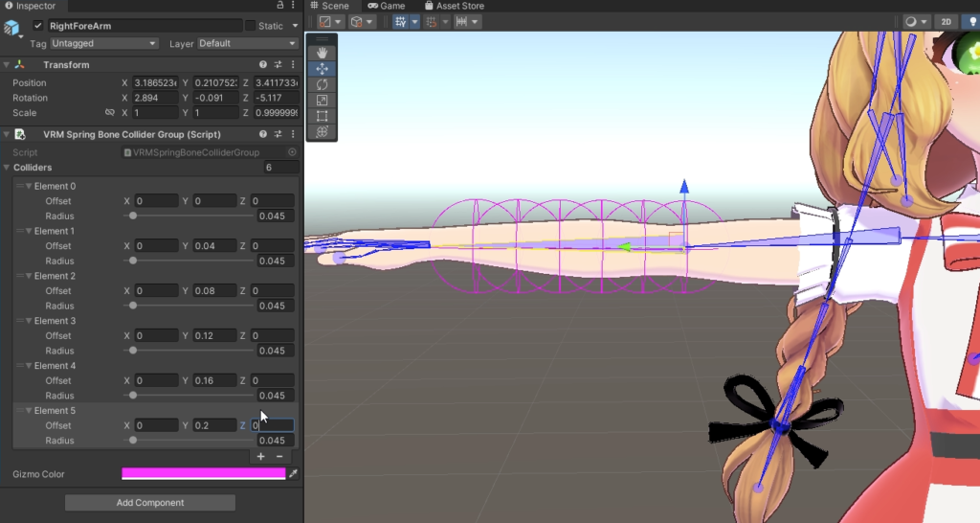This screenshot has width=980, height=523.
Task: Click the Inspector lock icon
Action: coord(280,6)
